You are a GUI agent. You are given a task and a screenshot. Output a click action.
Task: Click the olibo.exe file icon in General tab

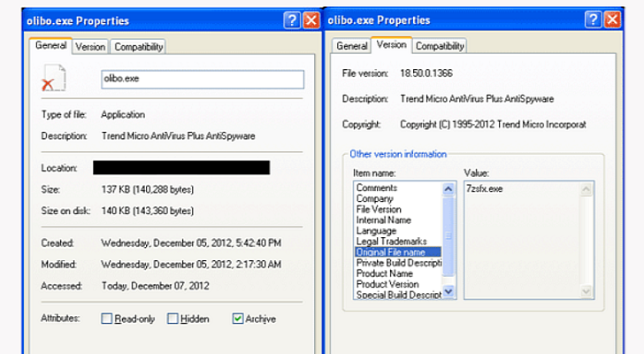[x=54, y=78]
